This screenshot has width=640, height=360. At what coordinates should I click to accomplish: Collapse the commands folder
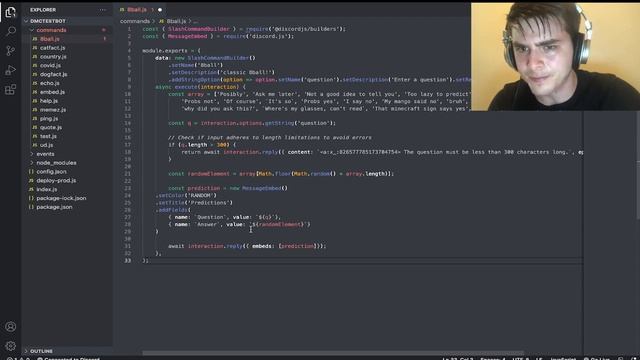coord(67,30)
